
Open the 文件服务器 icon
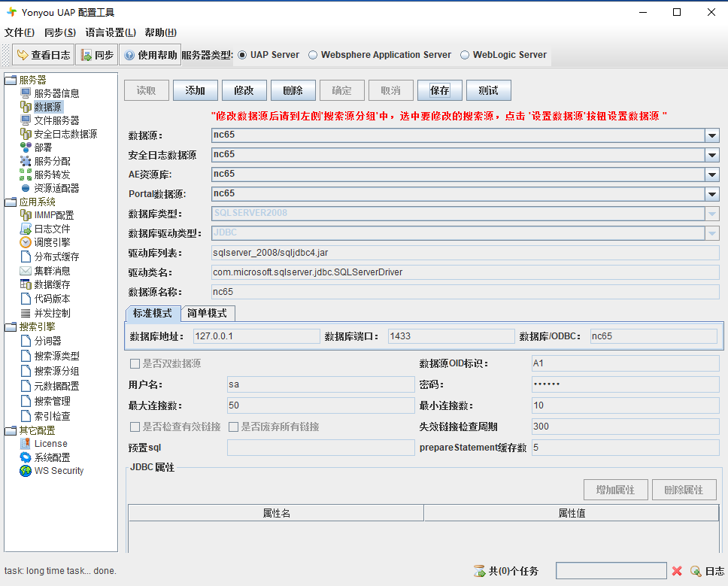(x=26, y=120)
